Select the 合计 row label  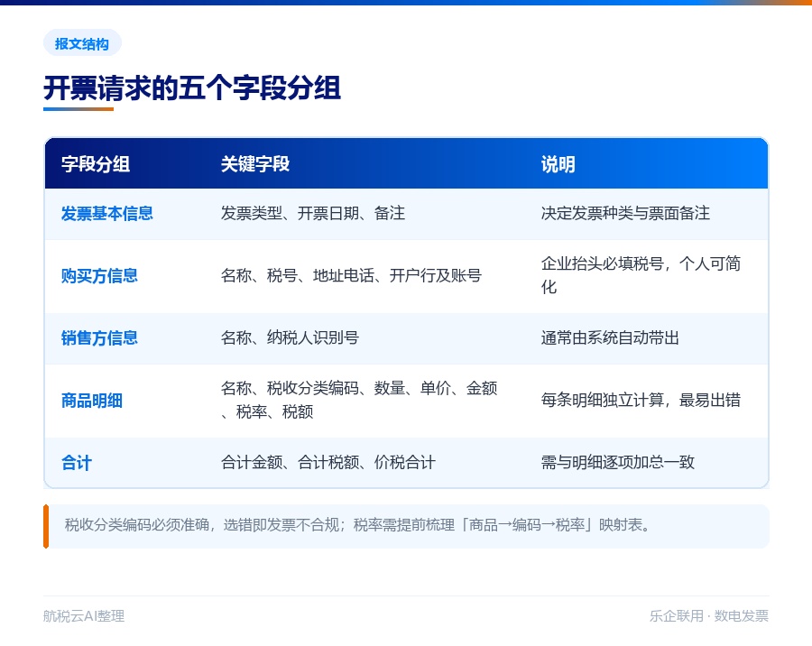77,463
